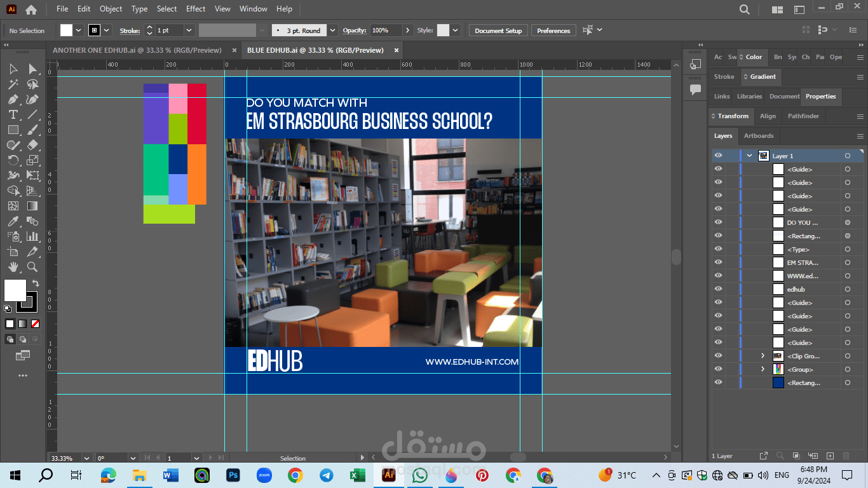Click the Style swatch in control bar

click(443, 30)
